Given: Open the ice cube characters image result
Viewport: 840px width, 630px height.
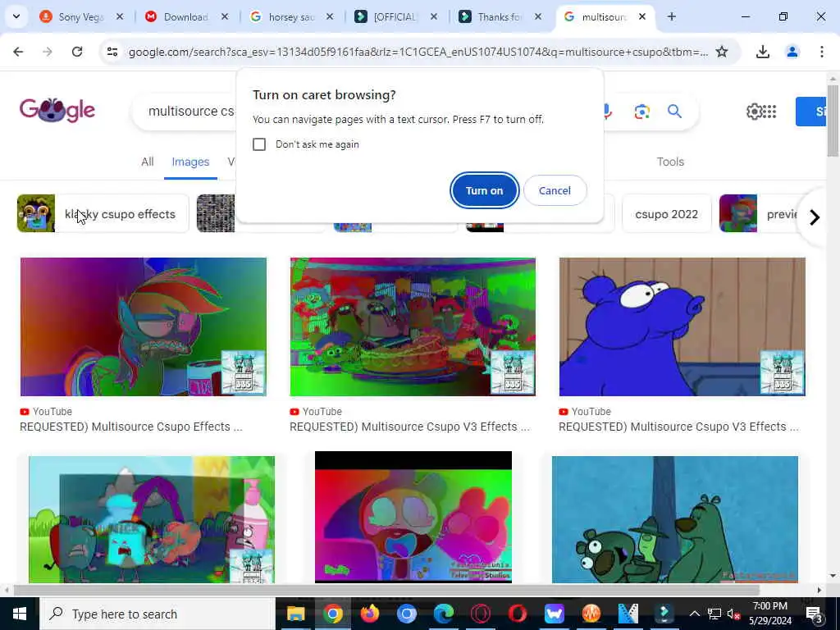Looking at the screenshot, I should coord(152,519).
